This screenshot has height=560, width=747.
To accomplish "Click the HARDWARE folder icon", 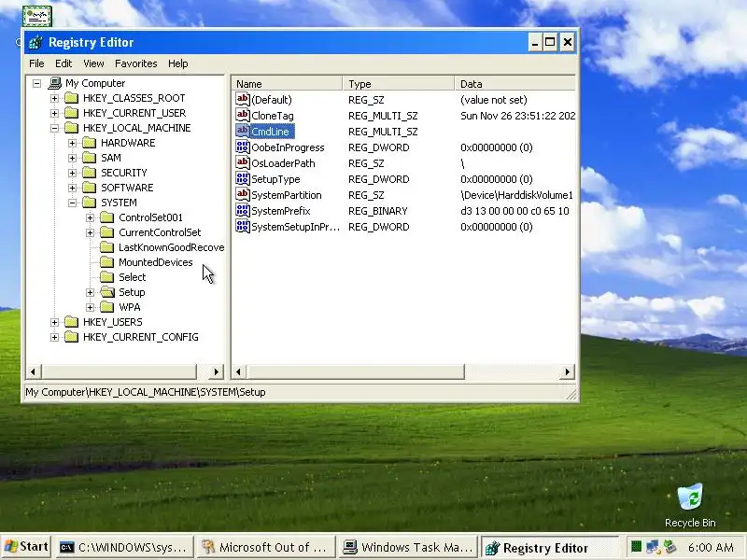I will [x=89, y=143].
